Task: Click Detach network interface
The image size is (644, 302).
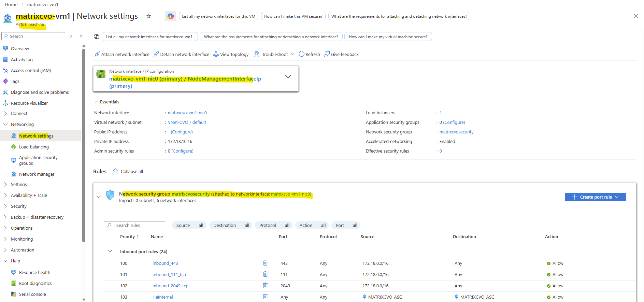Action: tap(181, 54)
